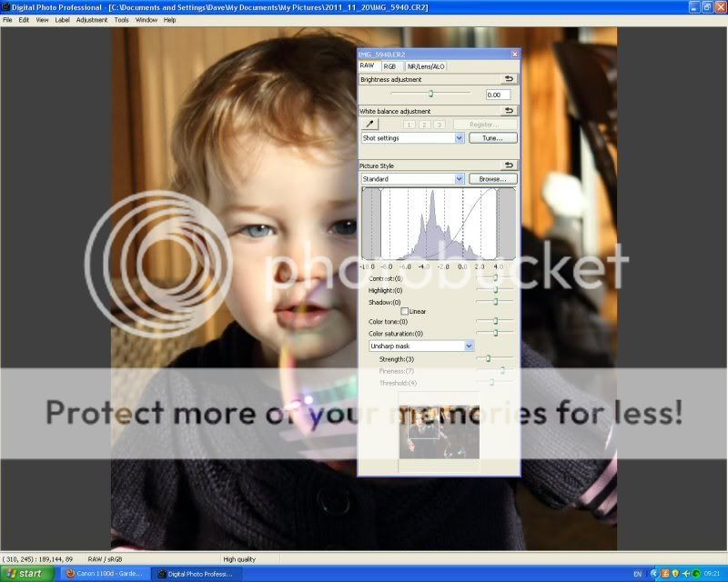Open the NR/Lens/ALO tab

[426, 66]
